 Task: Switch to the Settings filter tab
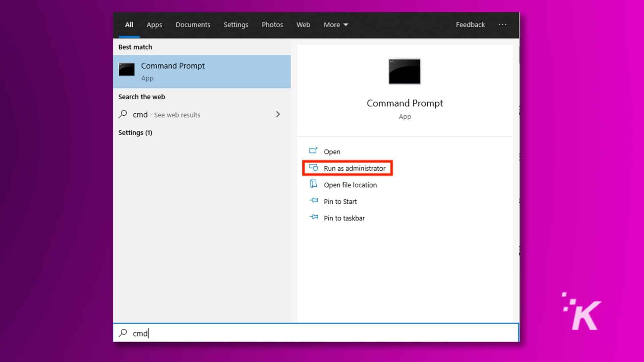coord(236,25)
